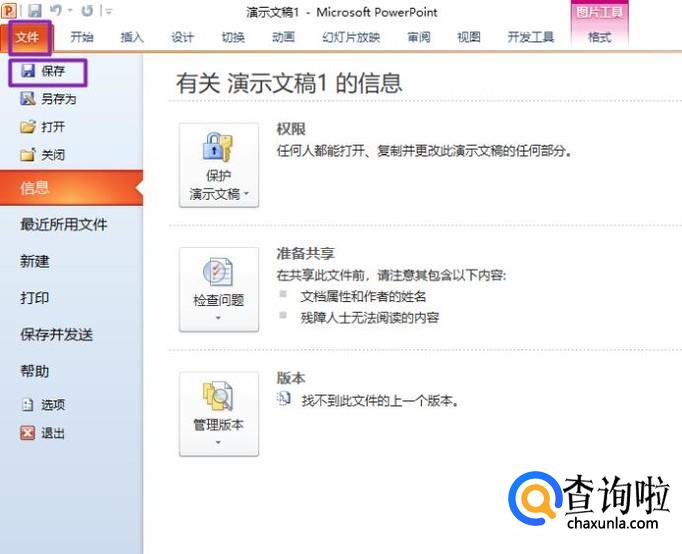
Task: Expand the 检查问题 dropdown arrow
Action: [x=218, y=318]
